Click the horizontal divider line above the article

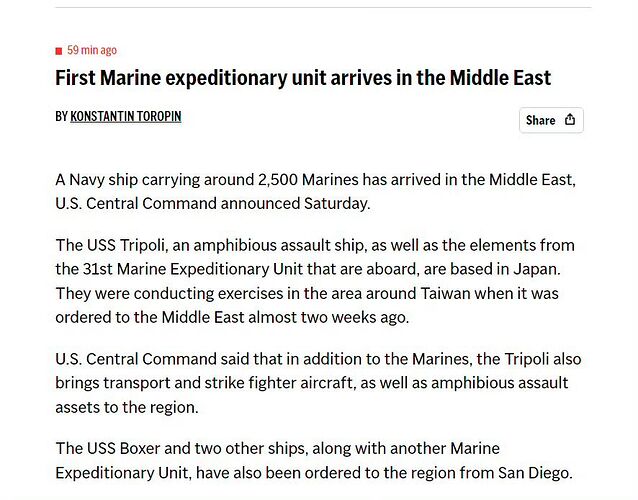pos(322,8)
